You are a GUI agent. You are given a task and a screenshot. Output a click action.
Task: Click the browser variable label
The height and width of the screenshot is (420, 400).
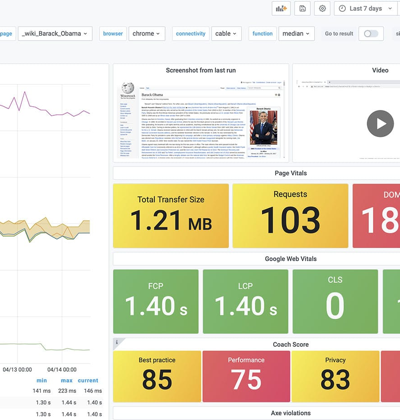pos(113,34)
